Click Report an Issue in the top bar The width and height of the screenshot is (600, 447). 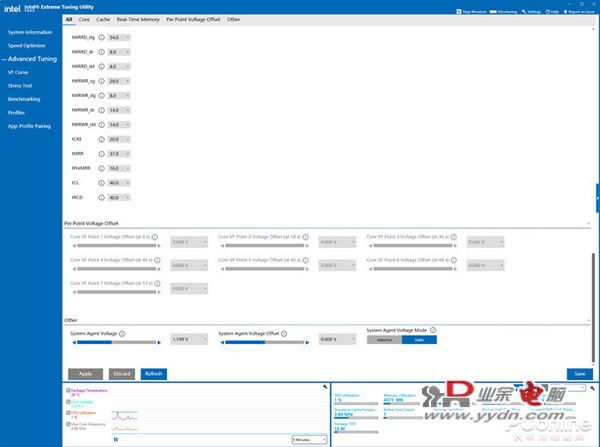(579, 12)
